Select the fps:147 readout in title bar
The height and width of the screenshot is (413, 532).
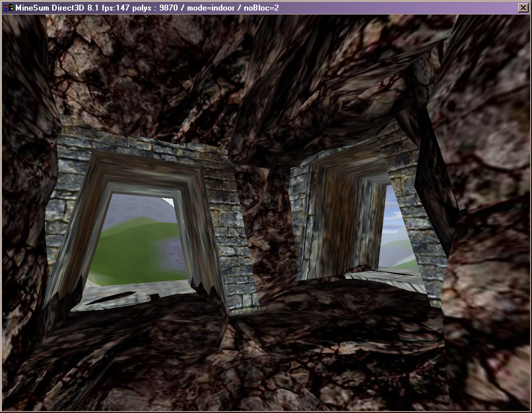(x=119, y=7)
